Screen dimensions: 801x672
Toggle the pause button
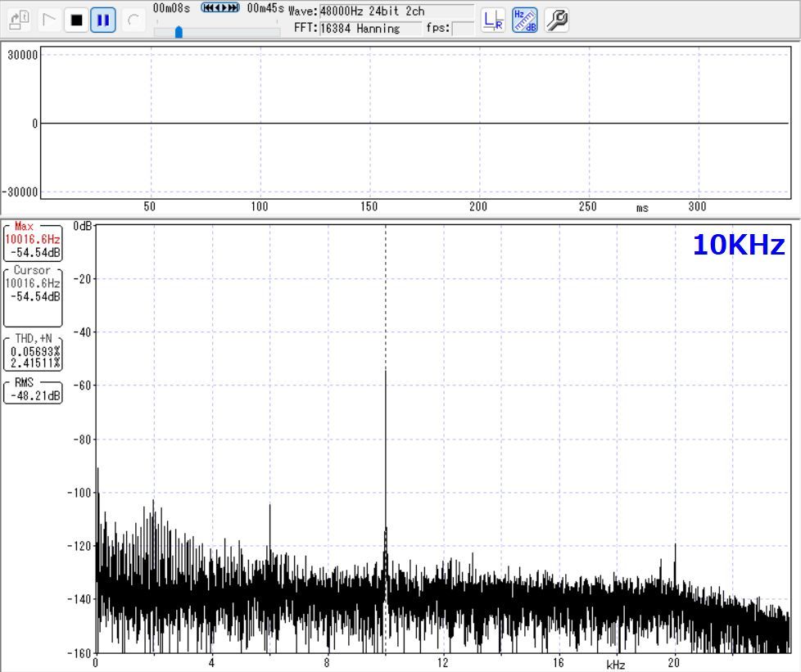click(x=103, y=20)
